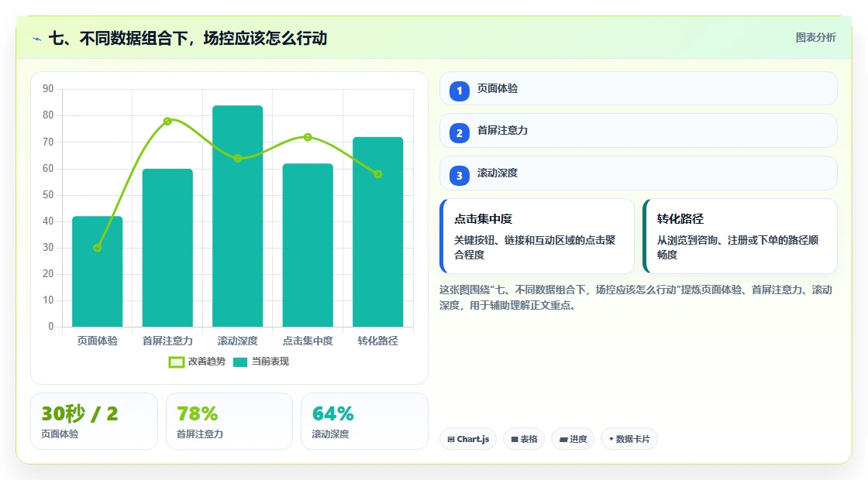
Task: Click the 首屏注意力 x-axis label
Action: tap(167, 341)
